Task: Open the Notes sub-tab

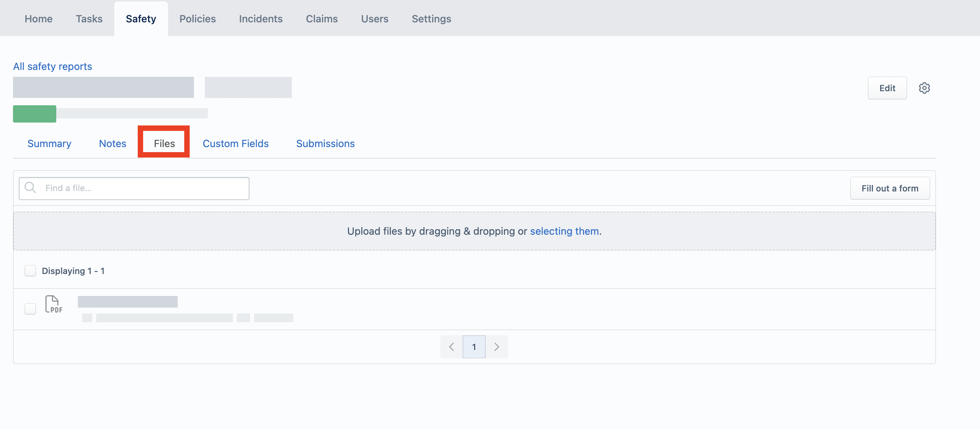Action: pos(112,143)
